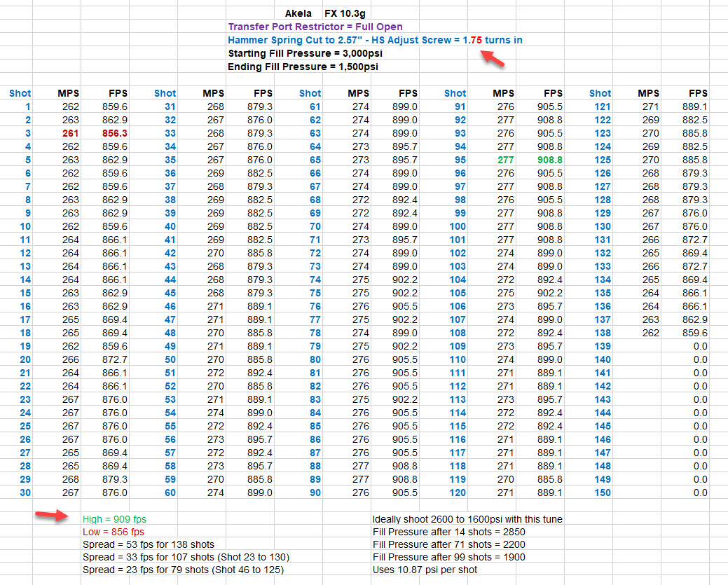Viewport: 728px width, 585px height.
Task: Select the MPS value for shot 88
Action: click(x=361, y=466)
